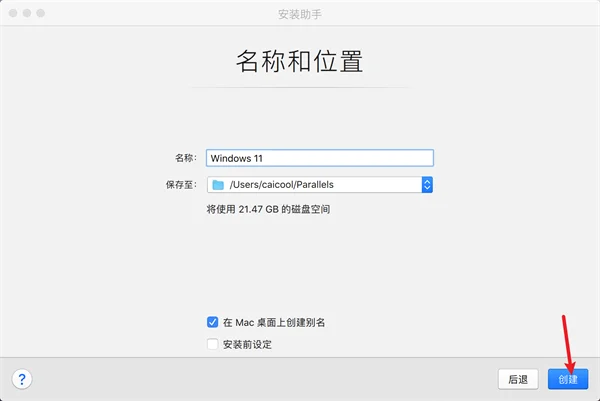This screenshot has width=600, height=401.
Task: Open the save location dropdown arrows
Action: (x=427, y=185)
